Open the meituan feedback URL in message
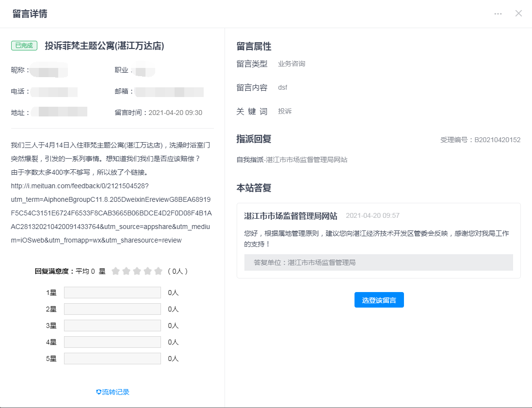The height and width of the screenshot is (408, 532). coord(80,186)
